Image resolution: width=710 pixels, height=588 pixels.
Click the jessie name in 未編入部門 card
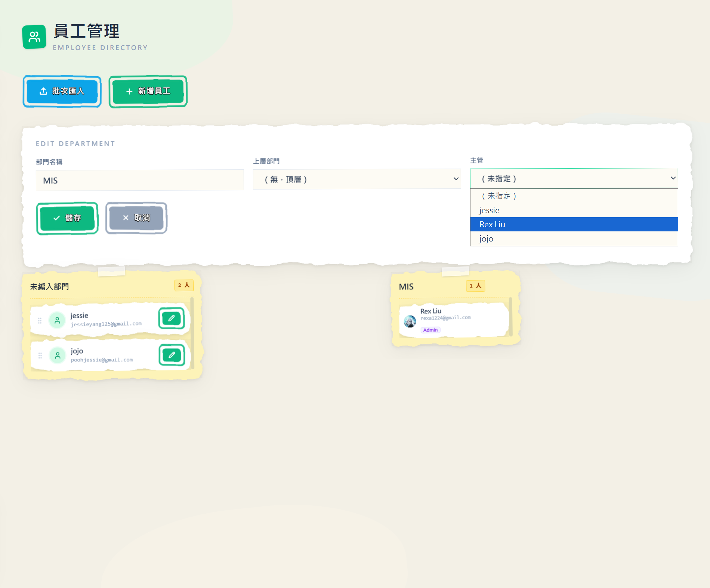[x=79, y=315]
